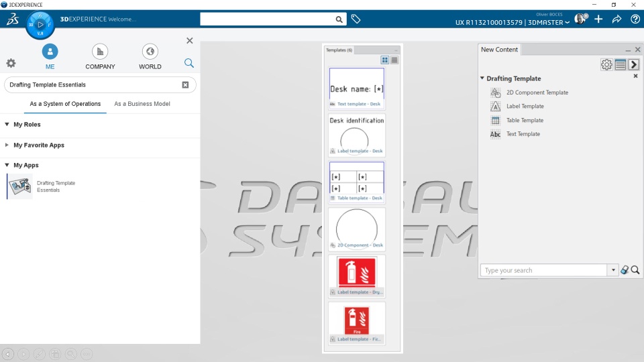Open the tag icon next to search
Viewport: 644px width, 362px height.
coord(356,19)
